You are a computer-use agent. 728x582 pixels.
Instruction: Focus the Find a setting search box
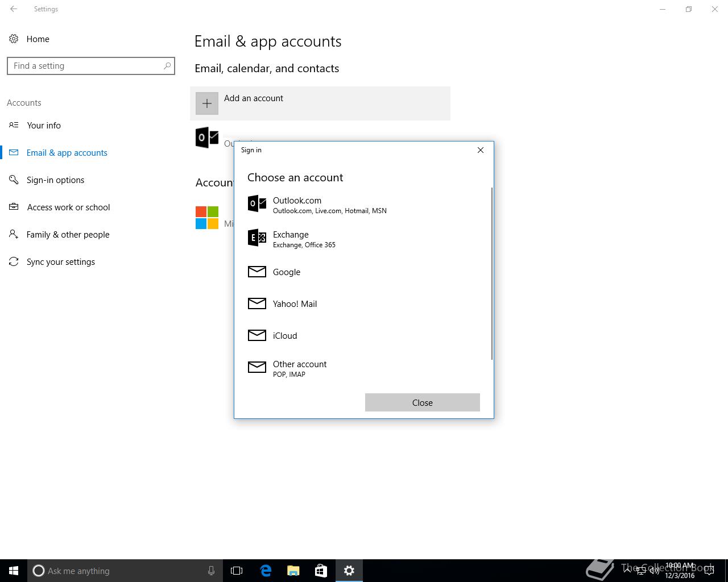[x=91, y=66]
